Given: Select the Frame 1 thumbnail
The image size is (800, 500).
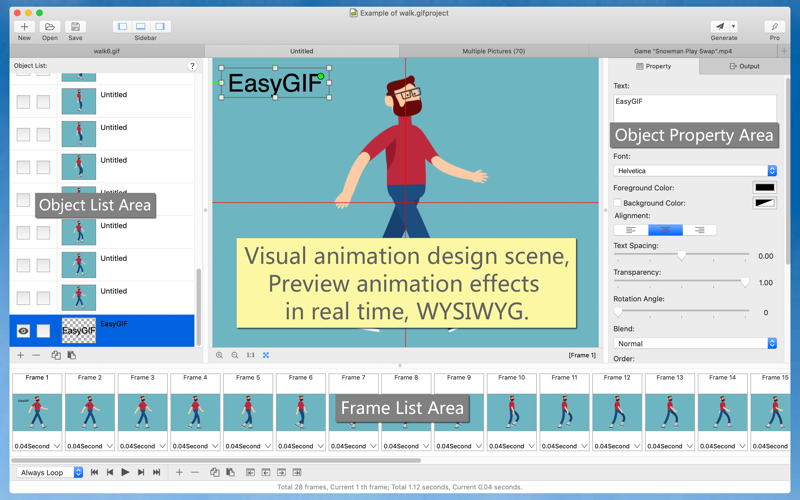Looking at the screenshot, I should point(37,412).
